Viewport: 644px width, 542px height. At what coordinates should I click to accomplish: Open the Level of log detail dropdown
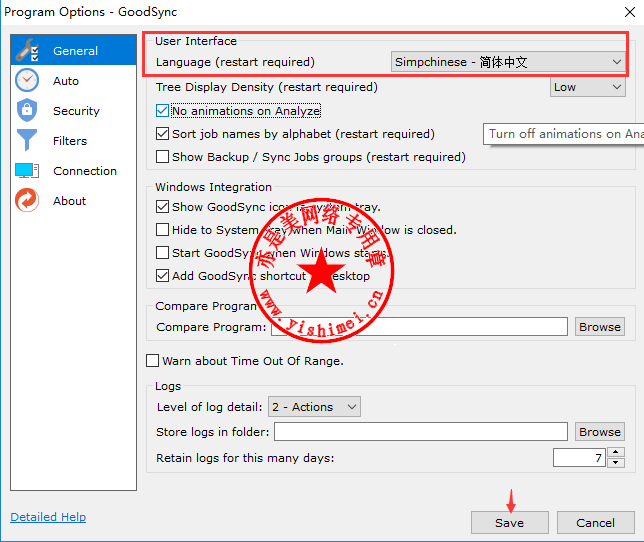[x=314, y=406]
